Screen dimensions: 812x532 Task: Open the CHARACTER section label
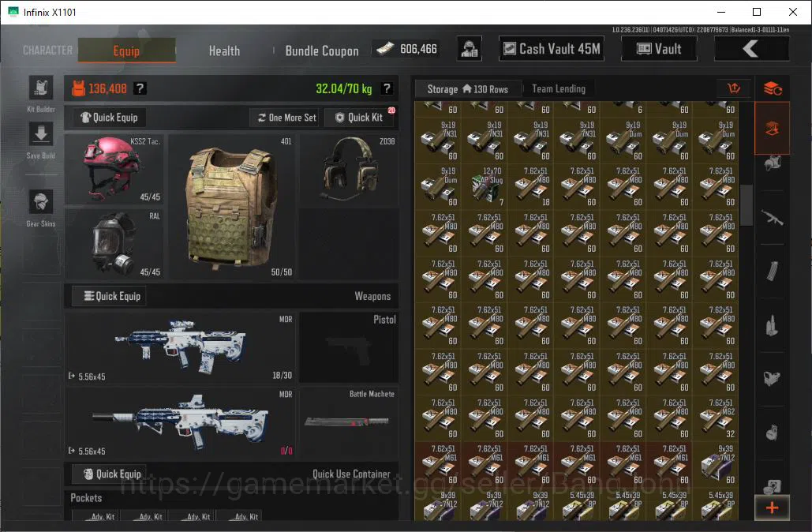[47, 51]
